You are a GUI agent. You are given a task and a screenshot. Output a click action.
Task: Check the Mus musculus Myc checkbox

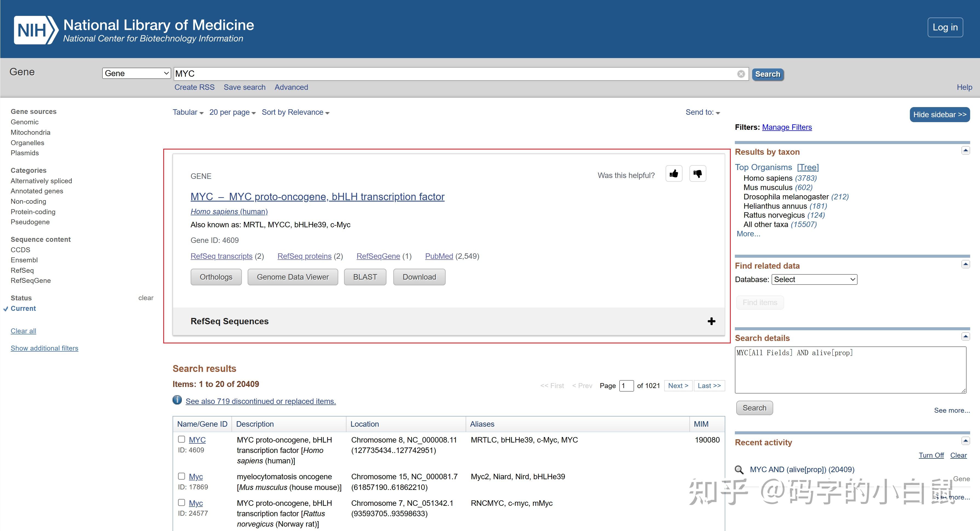(x=182, y=476)
